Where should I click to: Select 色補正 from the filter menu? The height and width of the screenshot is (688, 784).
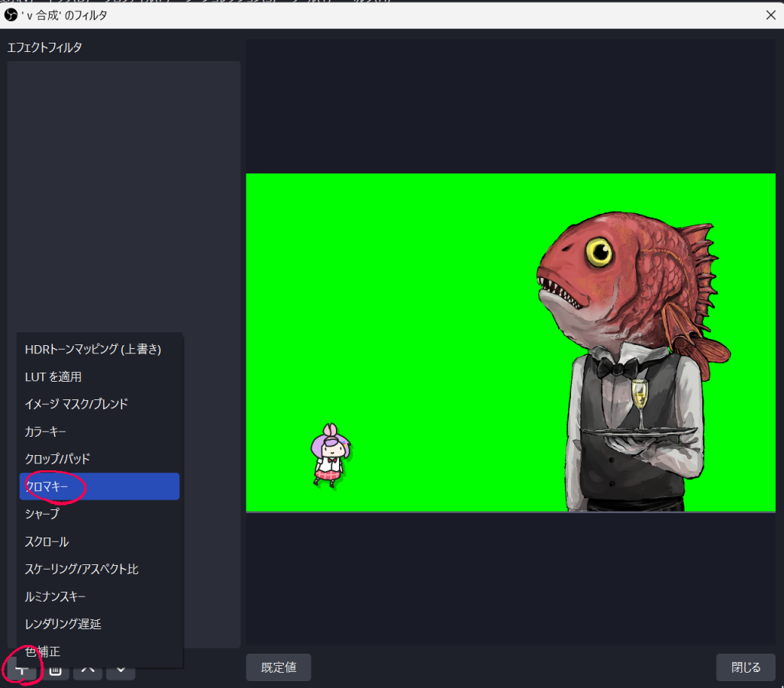click(x=99, y=651)
